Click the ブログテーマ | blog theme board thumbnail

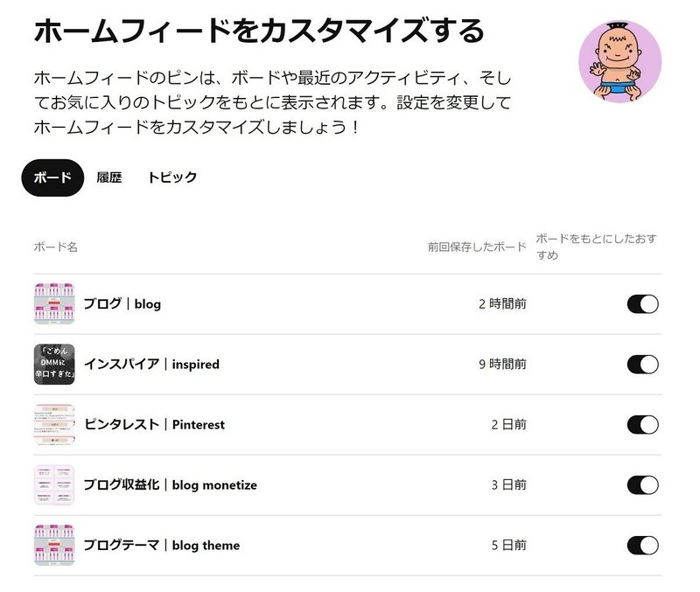pyautogui.click(x=54, y=546)
